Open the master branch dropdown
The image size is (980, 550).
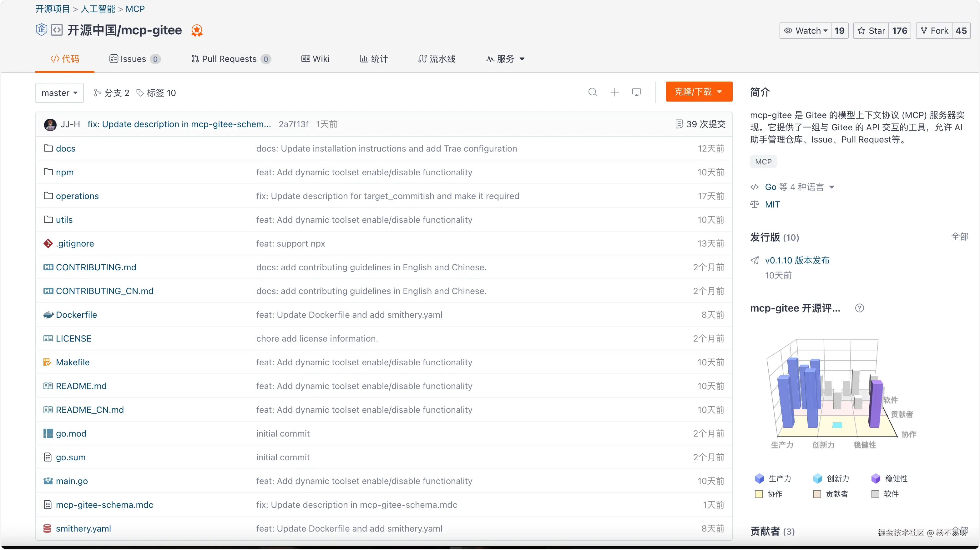[x=59, y=93]
